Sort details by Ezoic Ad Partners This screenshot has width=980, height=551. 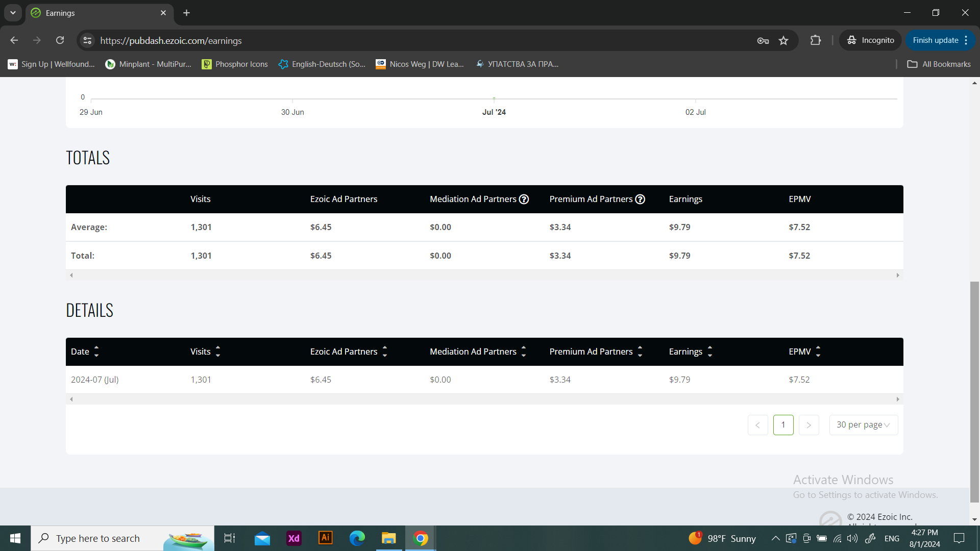click(x=385, y=352)
